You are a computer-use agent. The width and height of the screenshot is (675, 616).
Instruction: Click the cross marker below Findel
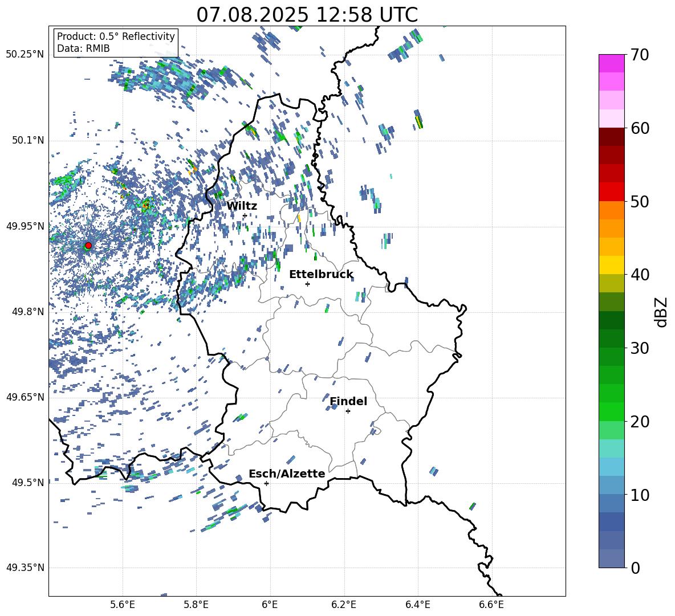click(x=348, y=411)
